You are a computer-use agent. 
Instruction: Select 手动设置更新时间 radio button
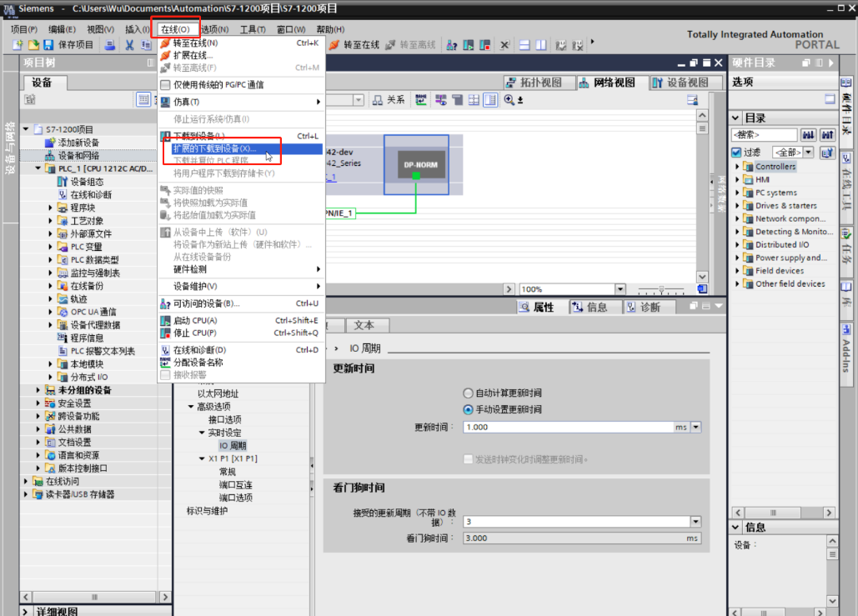coord(468,409)
